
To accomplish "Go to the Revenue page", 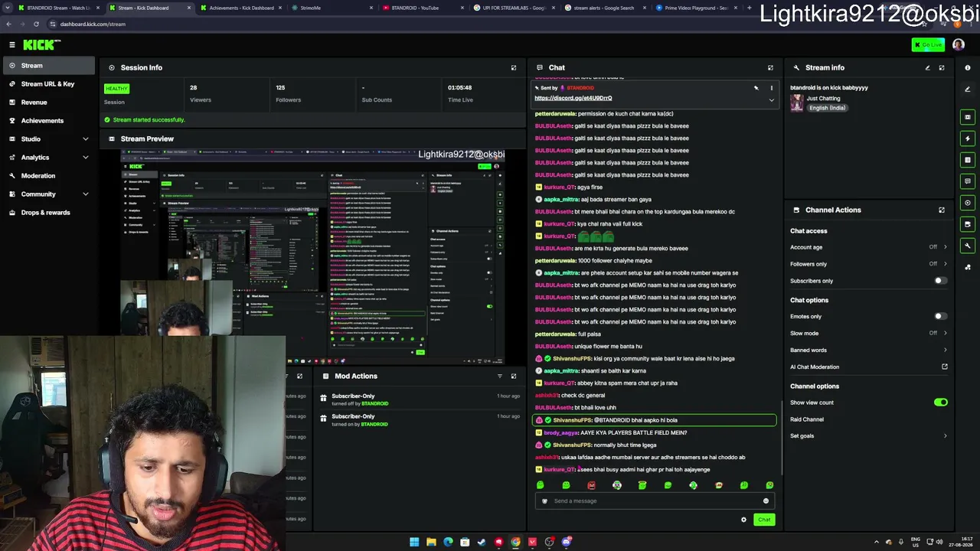I will [x=48, y=102].
